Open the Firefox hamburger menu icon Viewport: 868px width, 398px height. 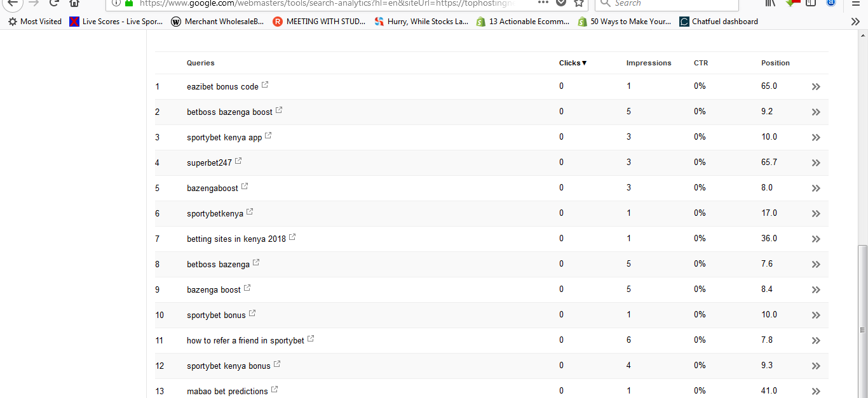855,3
